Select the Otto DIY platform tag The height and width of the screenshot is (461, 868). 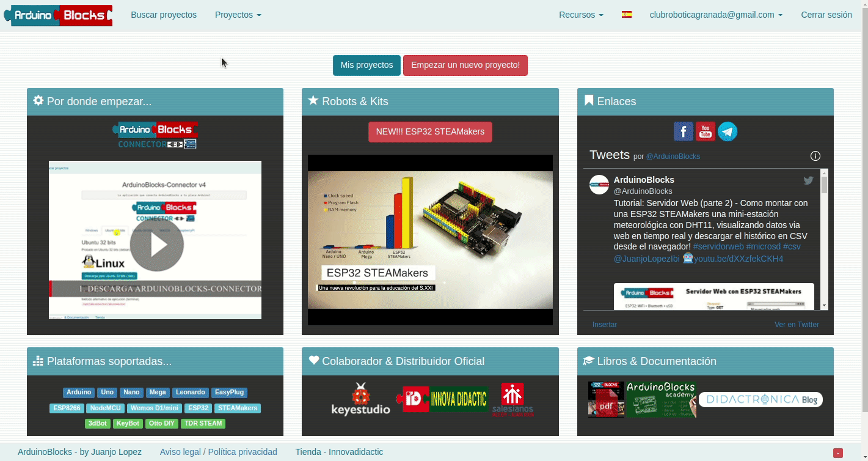(x=162, y=423)
